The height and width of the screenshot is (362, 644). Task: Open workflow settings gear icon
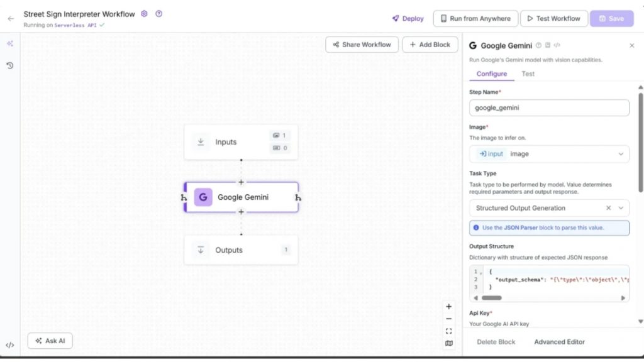coord(145,14)
